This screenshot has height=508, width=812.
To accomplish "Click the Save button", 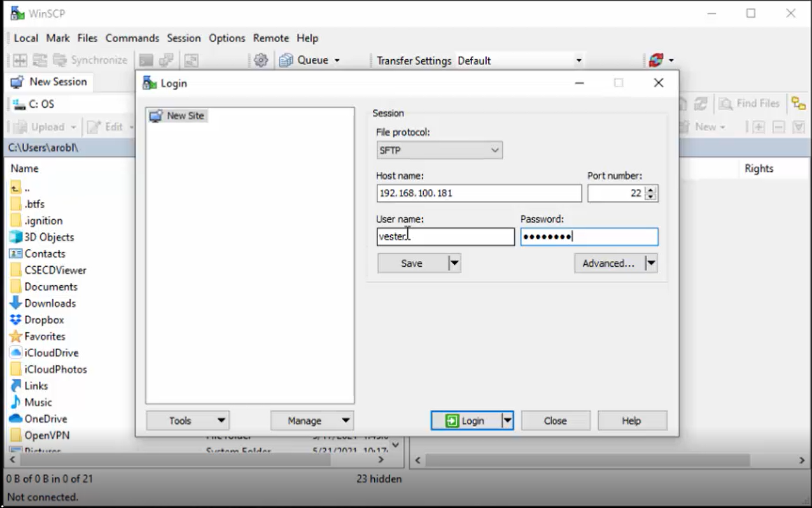I will coord(412,263).
